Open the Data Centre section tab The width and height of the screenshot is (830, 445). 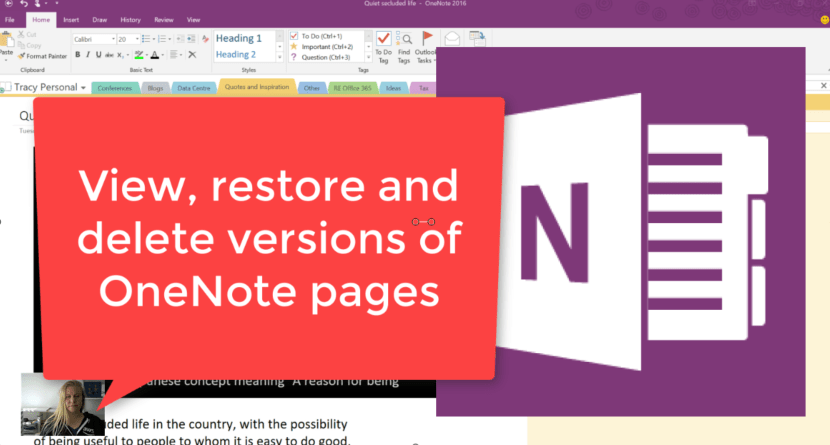[x=192, y=88]
